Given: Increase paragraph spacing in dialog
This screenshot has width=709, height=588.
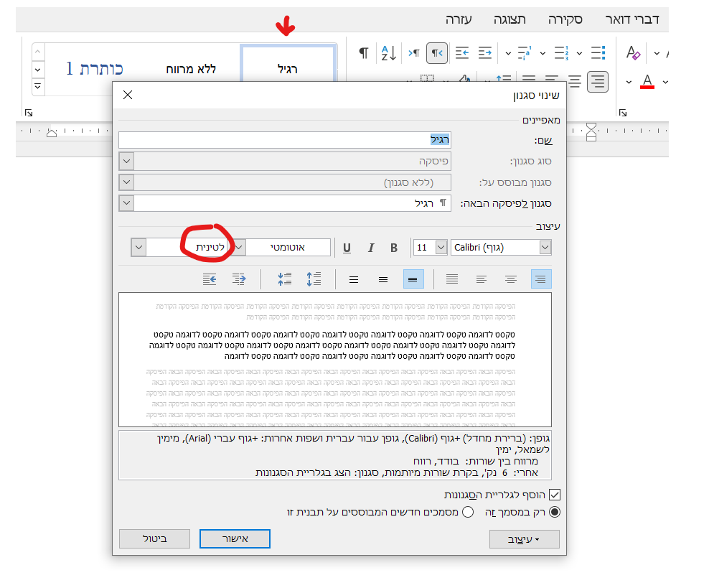Looking at the screenshot, I should click(x=314, y=279).
